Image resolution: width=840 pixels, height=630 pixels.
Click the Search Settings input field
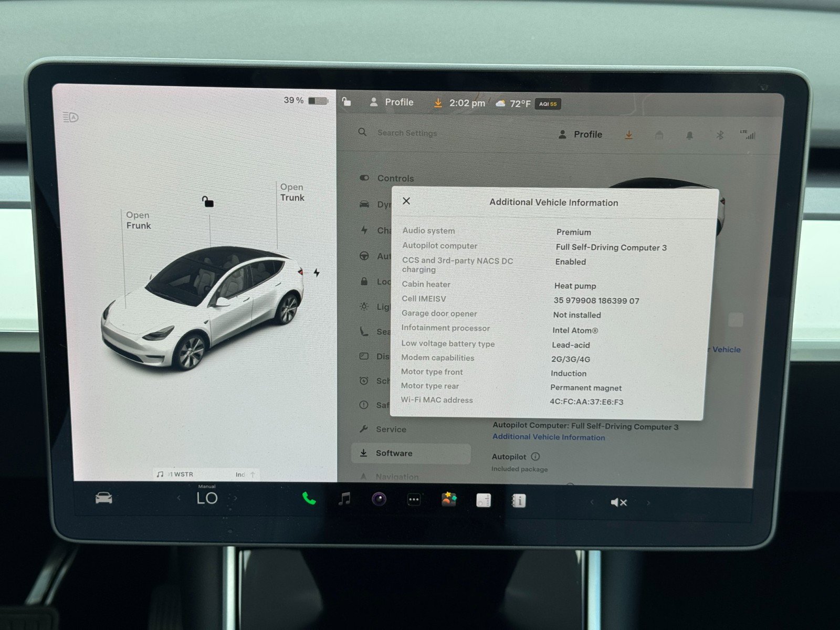pyautogui.click(x=407, y=133)
